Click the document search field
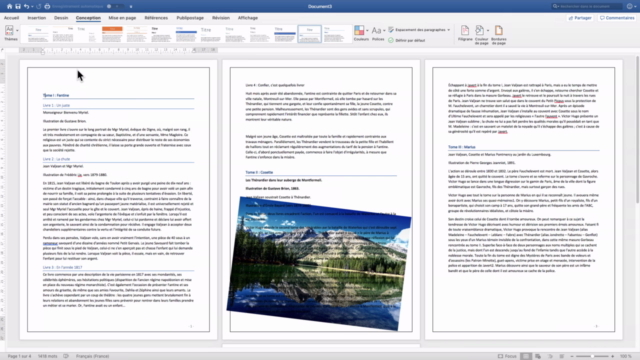This screenshot has height=360, width=640. coord(587,7)
